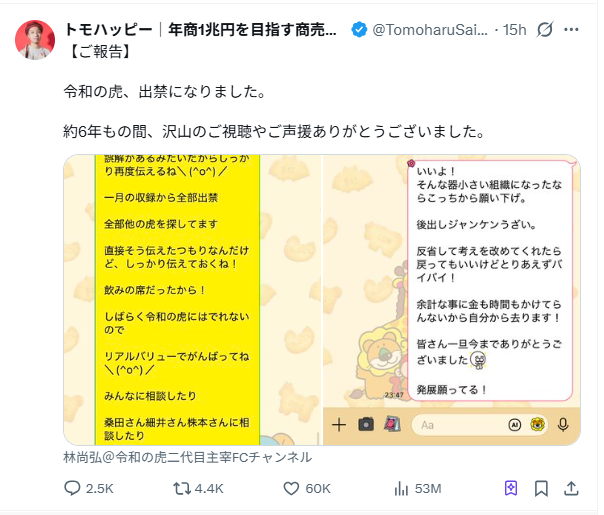The width and height of the screenshot is (604, 515).
Task: Click the camera icon in chat bar
Action: point(366,424)
